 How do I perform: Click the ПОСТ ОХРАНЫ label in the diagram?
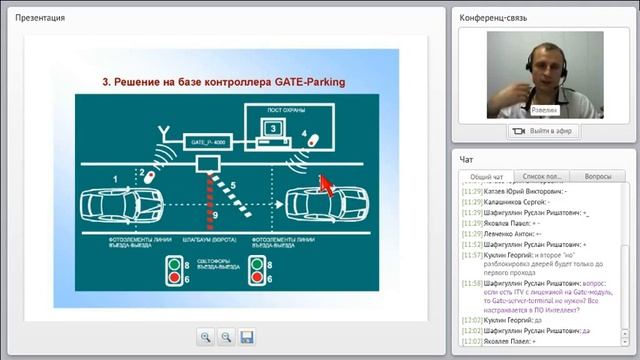pyautogui.click(x=286, y=110)
